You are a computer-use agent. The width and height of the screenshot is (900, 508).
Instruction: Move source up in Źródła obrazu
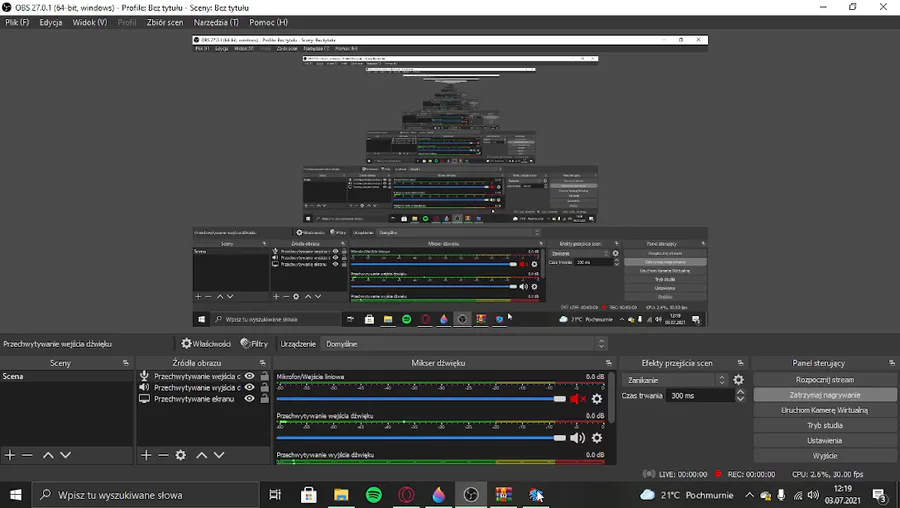(x=201, y=455)
